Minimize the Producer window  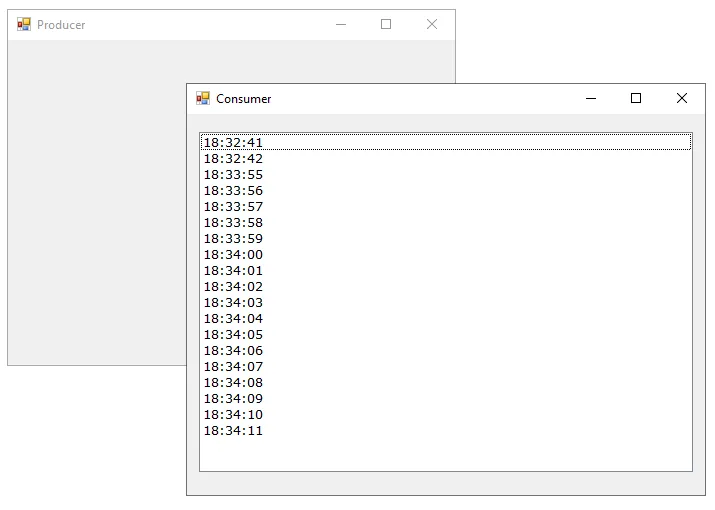(x=341, y=25)
